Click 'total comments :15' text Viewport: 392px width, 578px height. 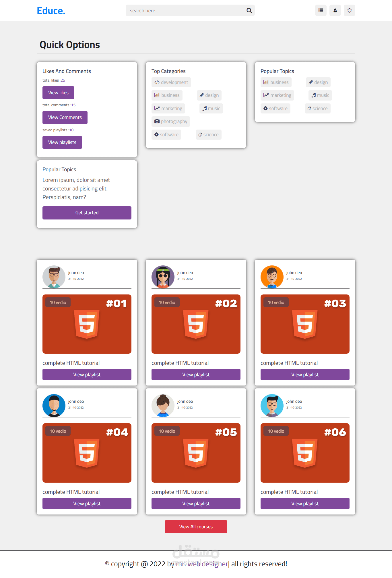tap(59, 105)
